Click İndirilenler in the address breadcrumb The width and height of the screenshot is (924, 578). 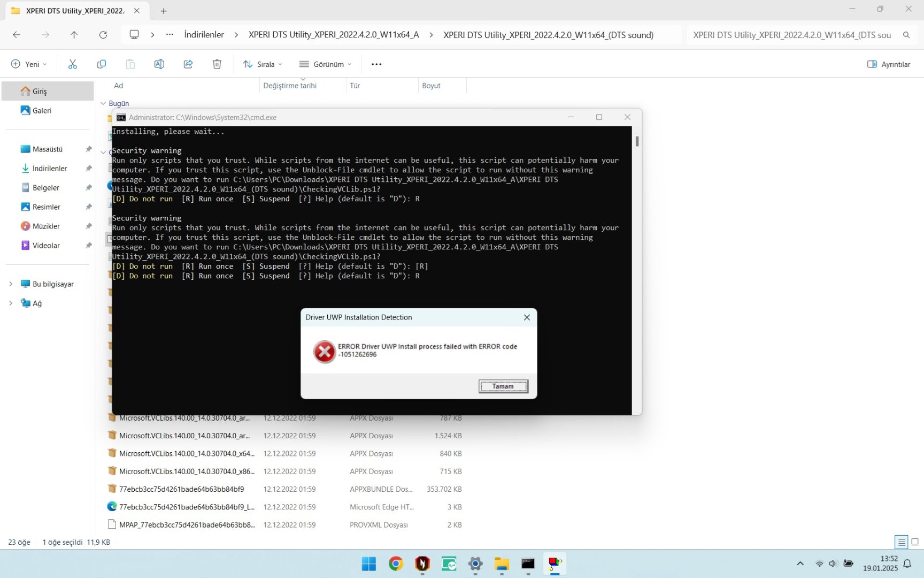point(204,35)
